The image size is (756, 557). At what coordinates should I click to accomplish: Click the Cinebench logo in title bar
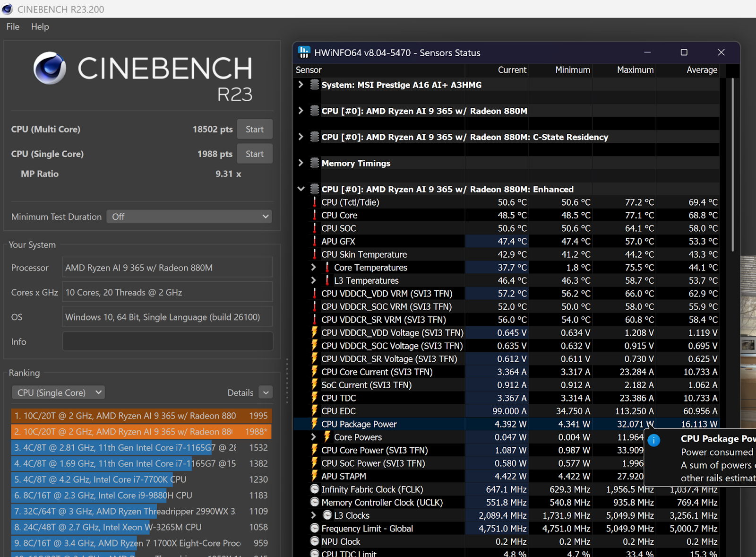pos(7,9)
